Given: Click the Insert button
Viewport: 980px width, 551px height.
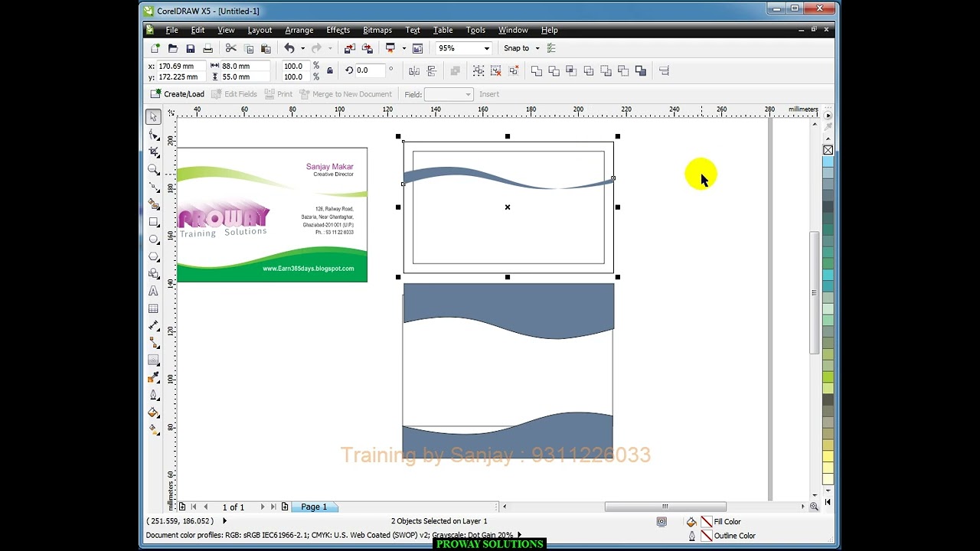Looking at the screenshot, I should 488,94.
